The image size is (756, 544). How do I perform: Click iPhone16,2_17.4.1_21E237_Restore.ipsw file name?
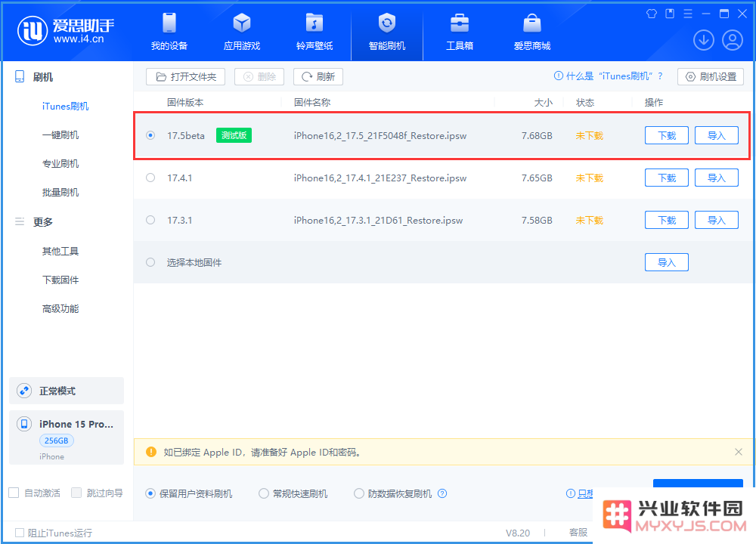380,178
